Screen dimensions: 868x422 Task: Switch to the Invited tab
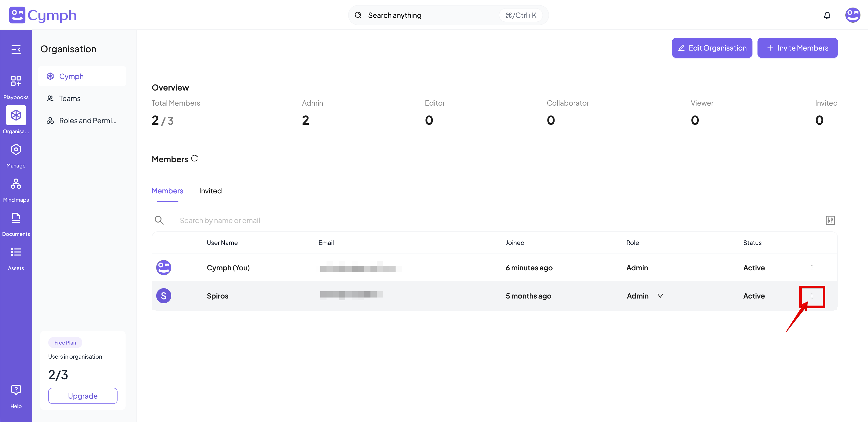210,191
